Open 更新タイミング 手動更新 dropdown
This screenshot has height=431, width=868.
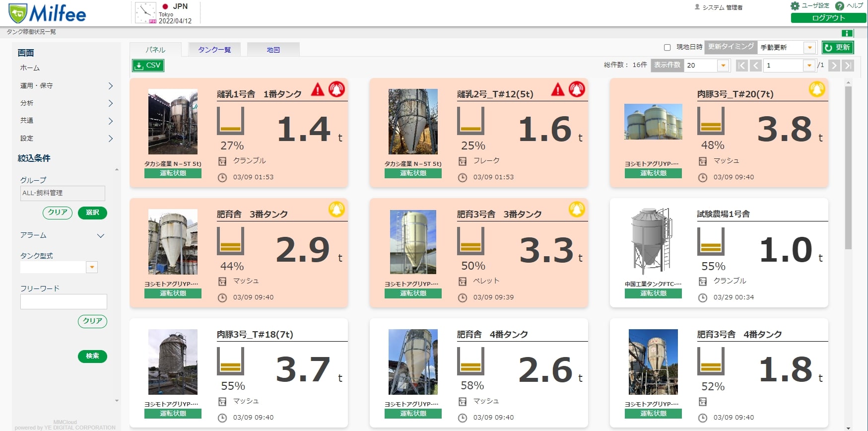(x=810, y=48)
